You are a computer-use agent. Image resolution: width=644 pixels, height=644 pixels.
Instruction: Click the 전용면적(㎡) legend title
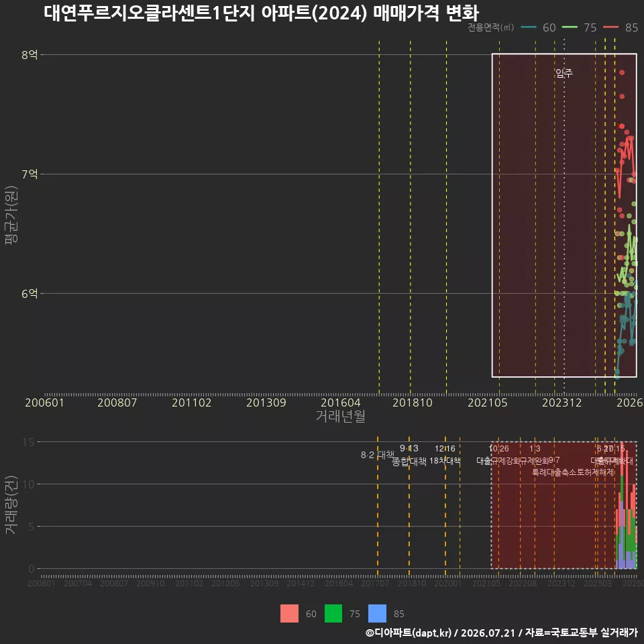click(491, 28)
